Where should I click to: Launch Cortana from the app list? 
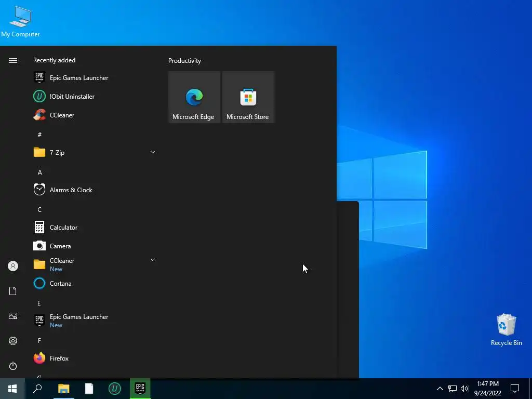[x=95, y=283]
